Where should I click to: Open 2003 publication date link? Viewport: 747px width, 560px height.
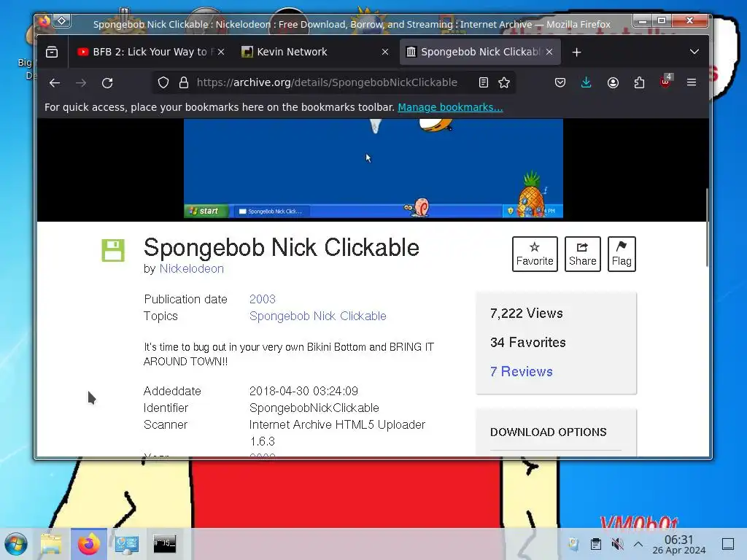pos(263,299)
